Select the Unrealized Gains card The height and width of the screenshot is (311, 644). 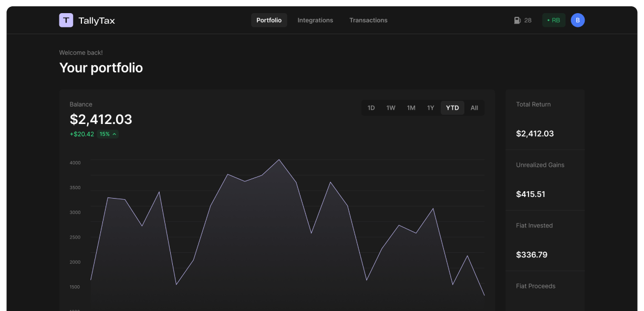(x=545, y=180)
